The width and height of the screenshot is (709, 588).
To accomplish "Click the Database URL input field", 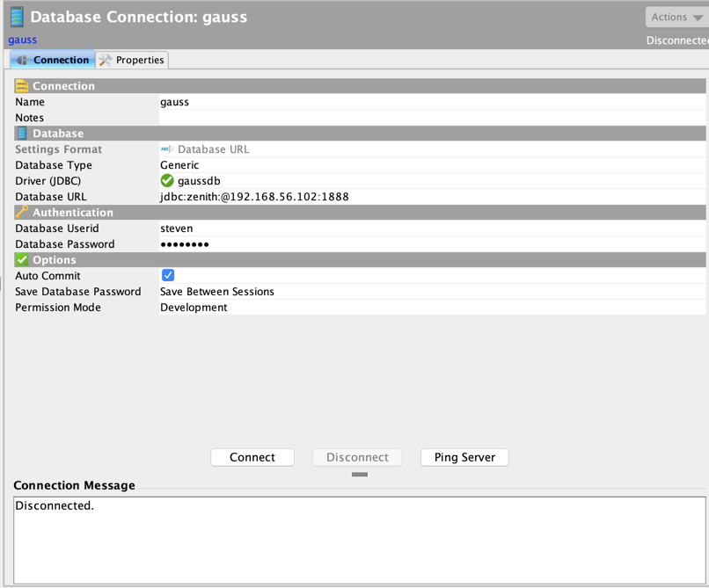I will 431,197.
